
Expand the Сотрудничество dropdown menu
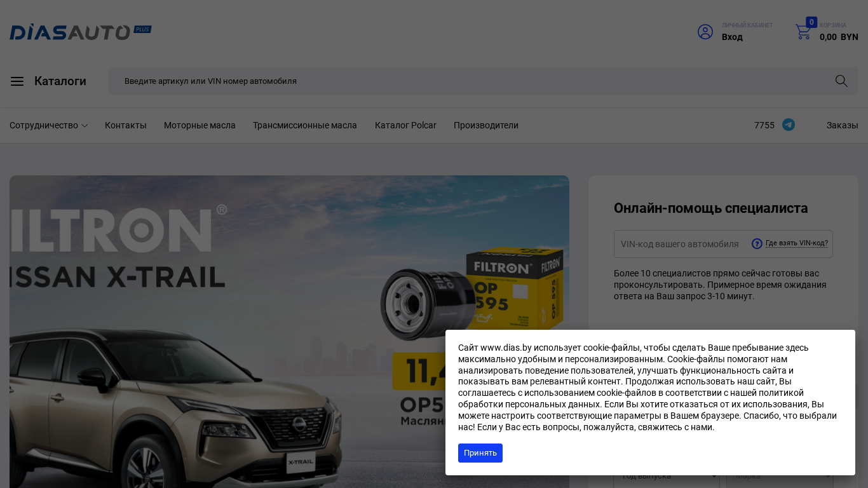48,125
